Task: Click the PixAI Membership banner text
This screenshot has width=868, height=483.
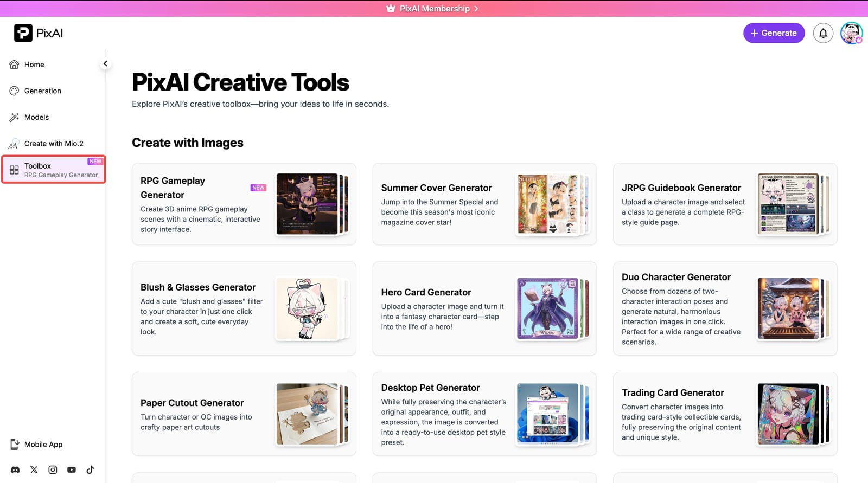Action: (435, 9)
